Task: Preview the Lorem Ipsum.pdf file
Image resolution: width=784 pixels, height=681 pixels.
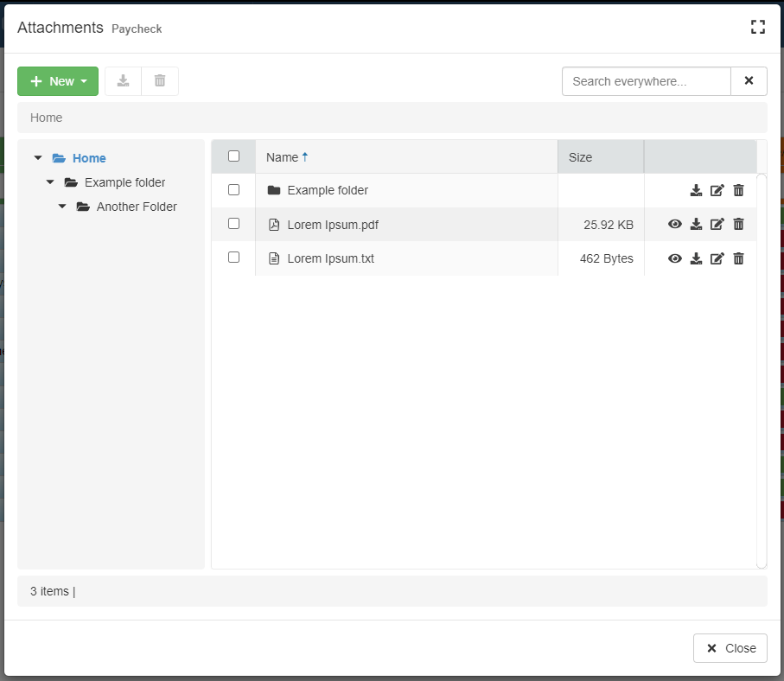Action: point(675,225)
